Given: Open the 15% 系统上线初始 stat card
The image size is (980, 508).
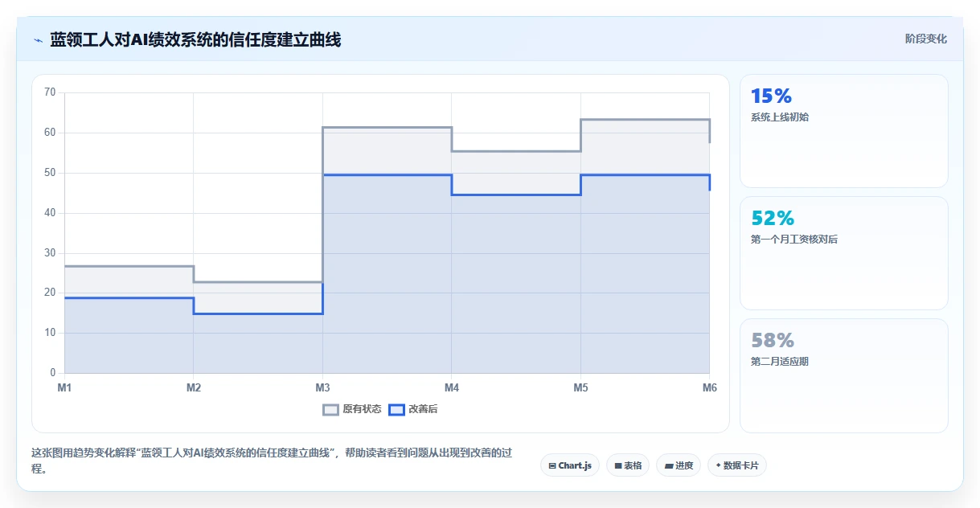Looking at the screenshot, I should tap(844, 131).
